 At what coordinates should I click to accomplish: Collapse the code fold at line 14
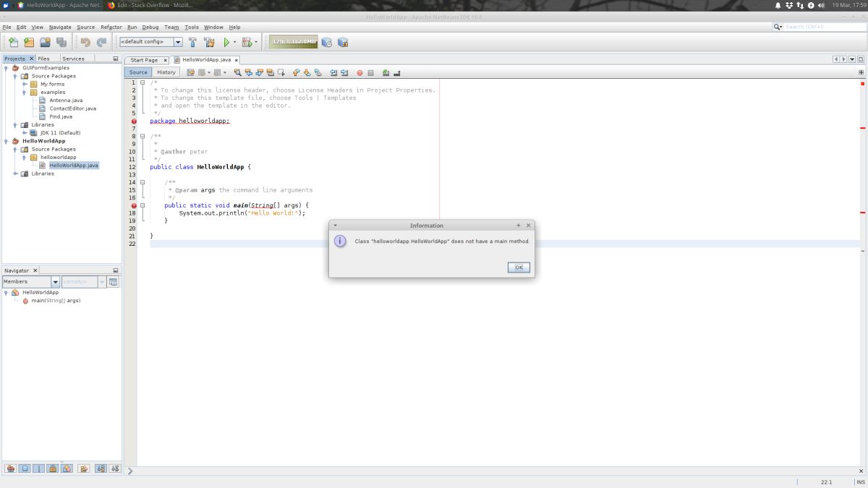point(142,182)
